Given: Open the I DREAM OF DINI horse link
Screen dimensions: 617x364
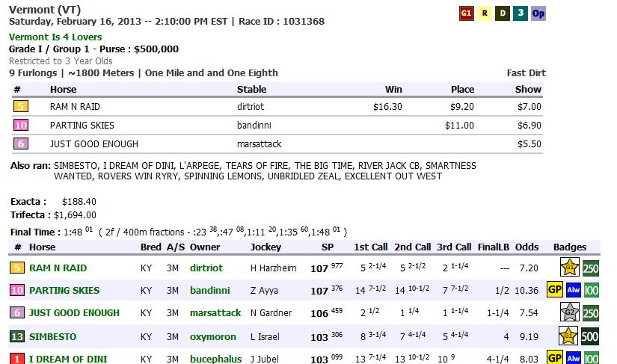Looking at the screenshot, I should coord(69,360).
